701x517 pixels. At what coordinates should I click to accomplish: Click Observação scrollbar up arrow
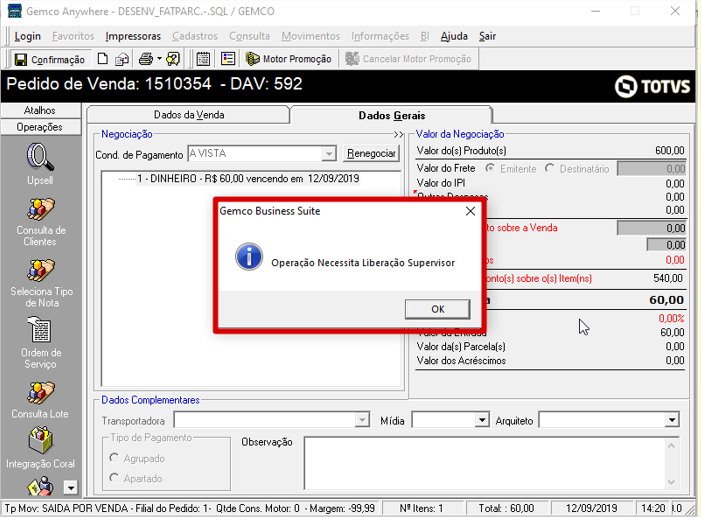click(671, 445)
